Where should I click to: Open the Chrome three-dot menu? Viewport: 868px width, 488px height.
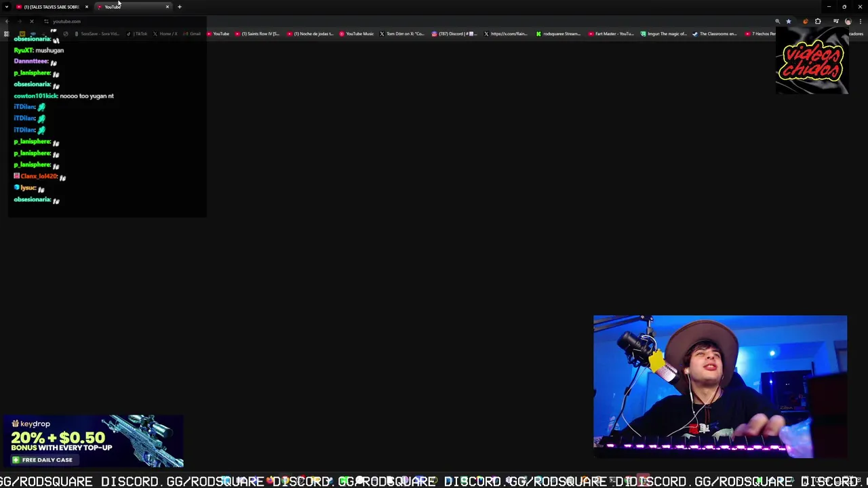coord(861,21)
